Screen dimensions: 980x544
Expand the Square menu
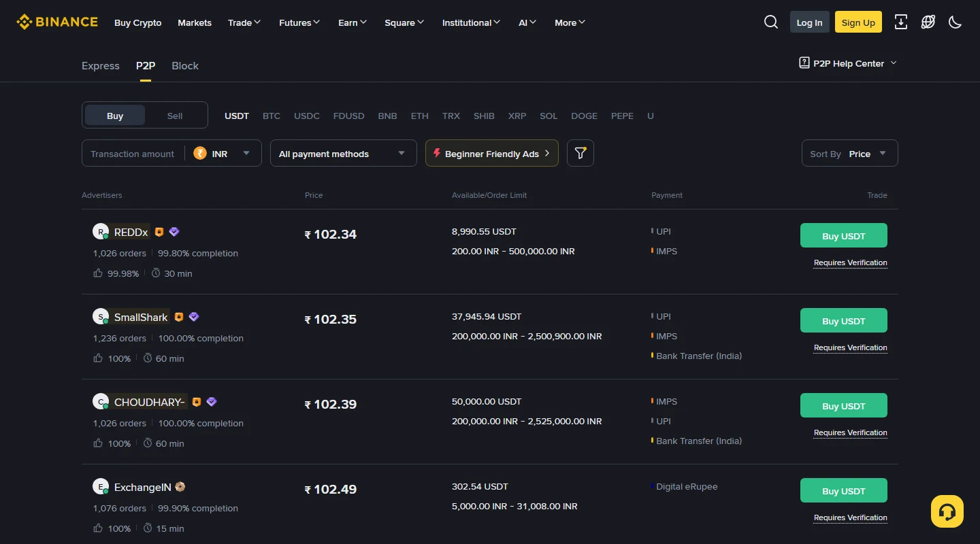click(x=404, y=22)
